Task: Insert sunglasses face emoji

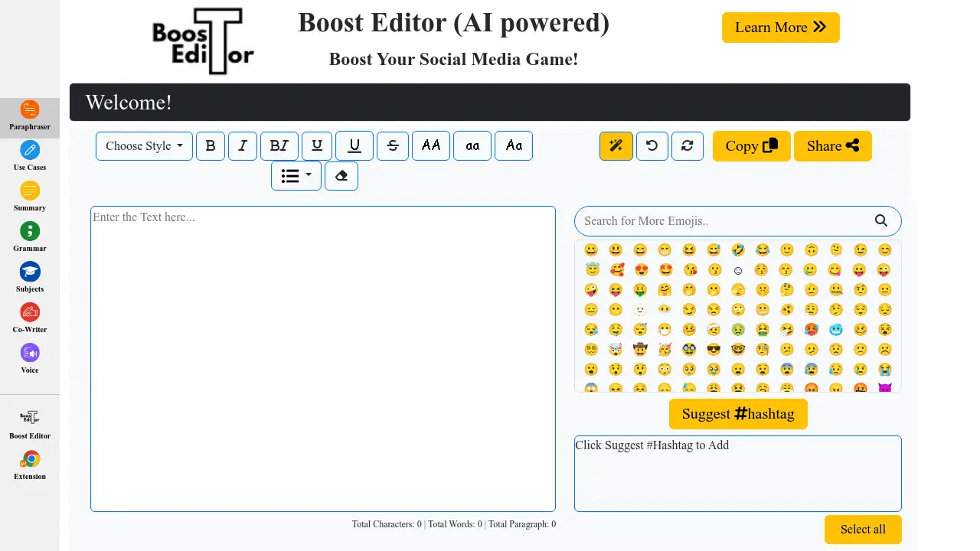Action: (714, 350)
